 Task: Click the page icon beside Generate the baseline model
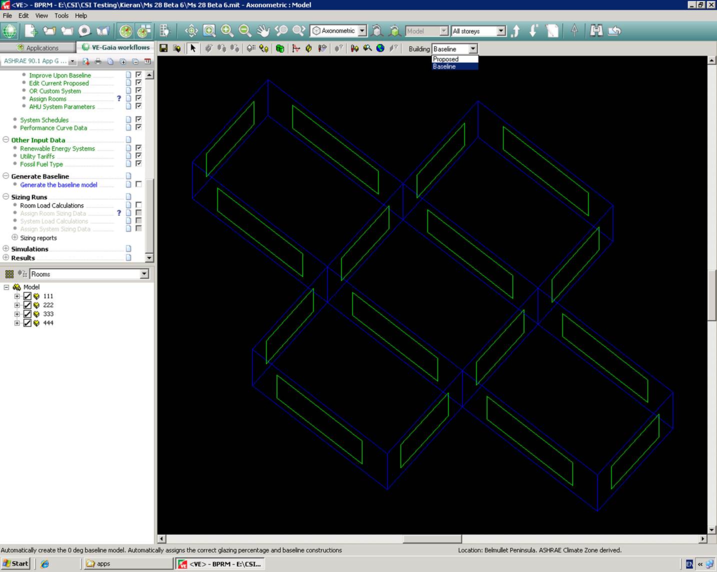pyautogui.click(x=128, y=184)
